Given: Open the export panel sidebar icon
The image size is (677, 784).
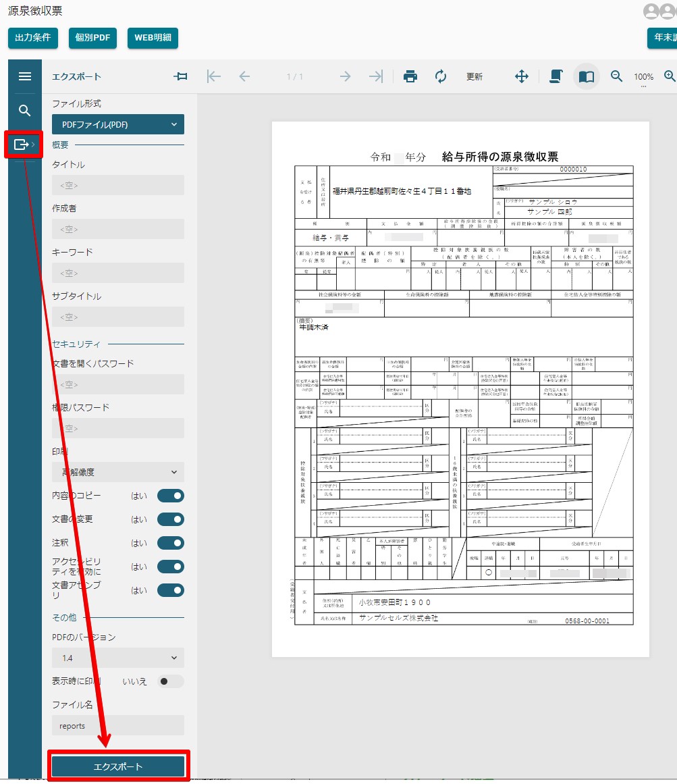Looking at the screenshot, I should 22,145.
